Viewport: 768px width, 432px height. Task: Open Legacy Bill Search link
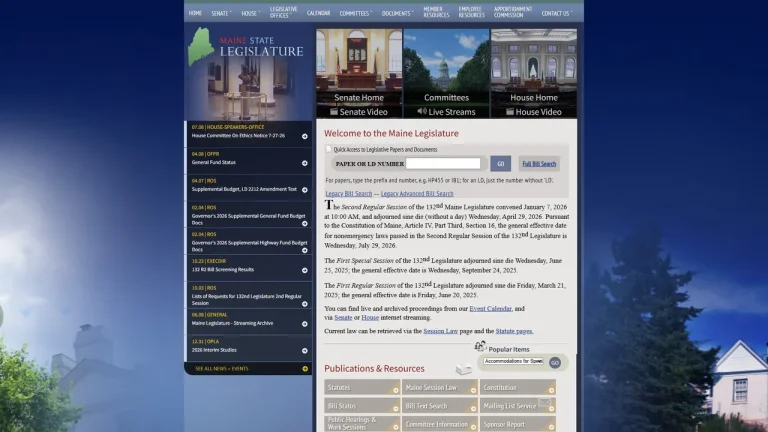(x=349, y=193)
